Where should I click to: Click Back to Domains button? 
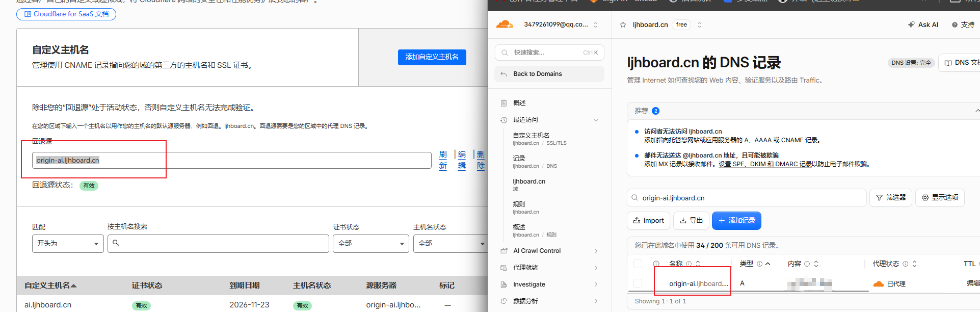coord(549,74)
